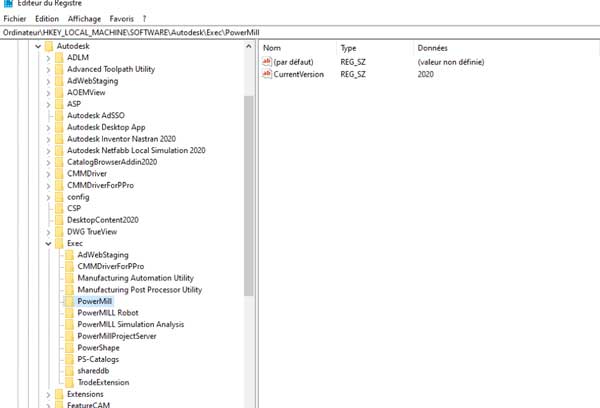Sort values by the Nom column header
The image size is (600, 408).
[x=272, y=48]
